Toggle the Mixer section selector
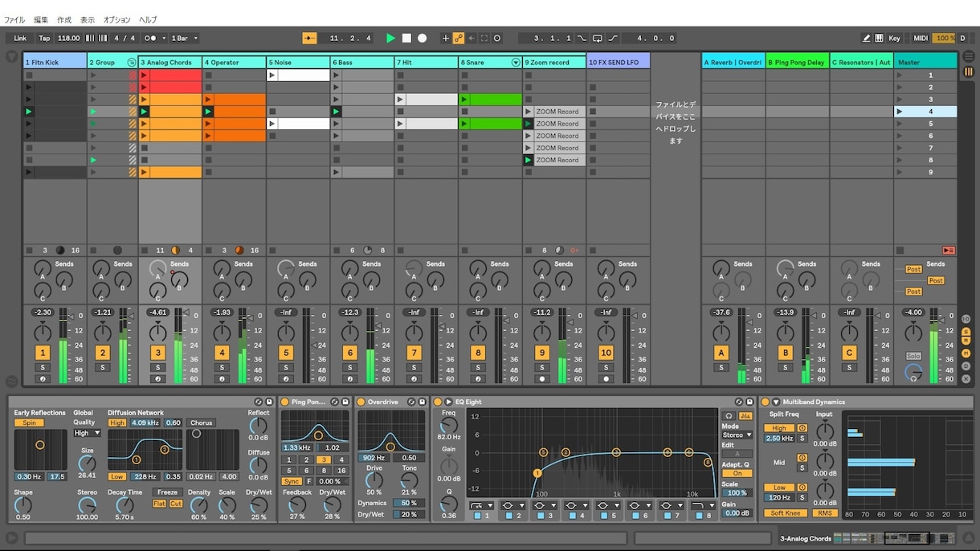This screenshot has width=980, height=551. [966, 353]
